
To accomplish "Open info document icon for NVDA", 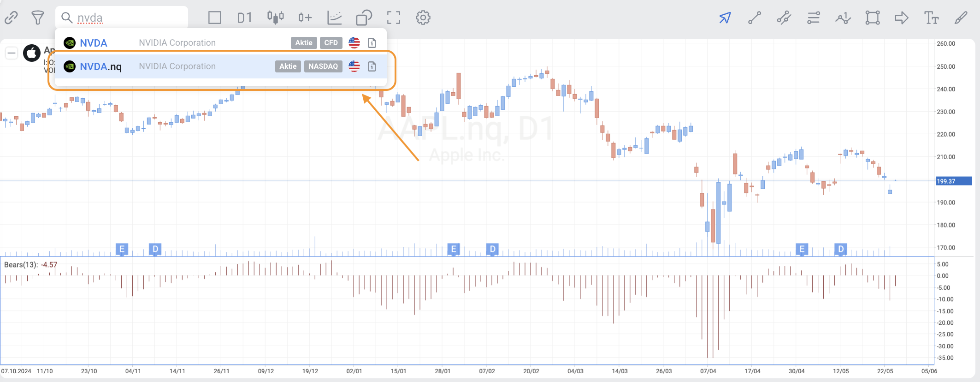I will [372, 43].
